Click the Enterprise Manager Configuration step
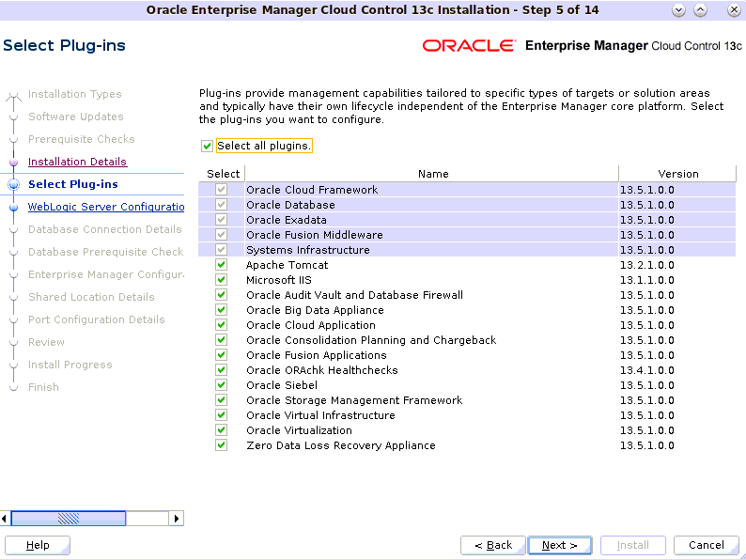 pos(106,274)
